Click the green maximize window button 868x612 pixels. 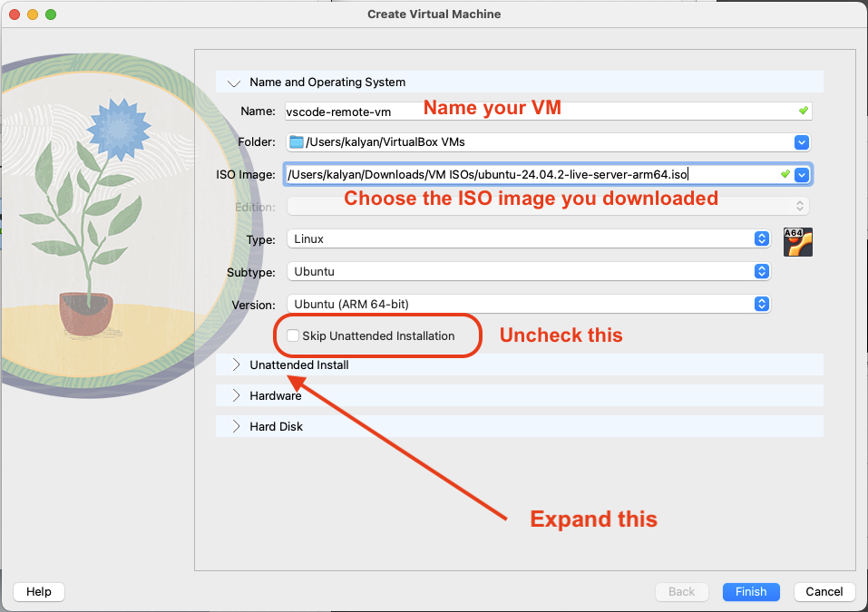[x=51, y=15]
